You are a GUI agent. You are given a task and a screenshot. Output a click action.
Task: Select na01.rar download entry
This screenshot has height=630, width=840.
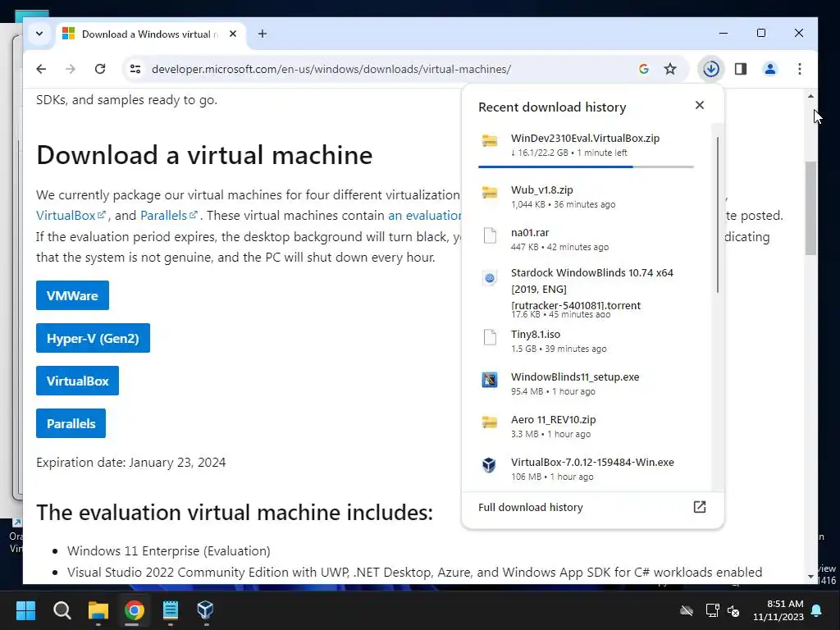pos(586,240)
